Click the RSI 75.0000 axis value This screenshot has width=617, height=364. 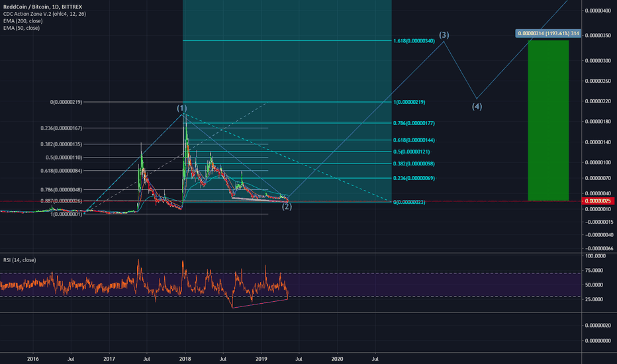[x=594, y=270]
